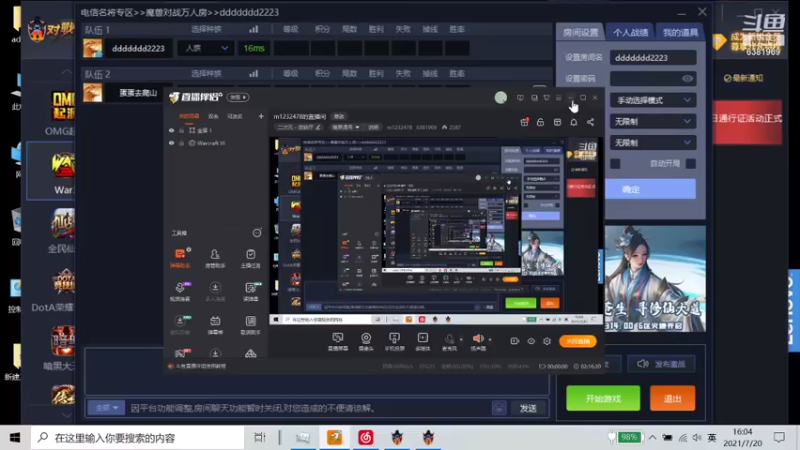The height and width of the screenshot is (450, 800).
Task: Switch to 个人战绩 tab
Action: tap(631, 32)
